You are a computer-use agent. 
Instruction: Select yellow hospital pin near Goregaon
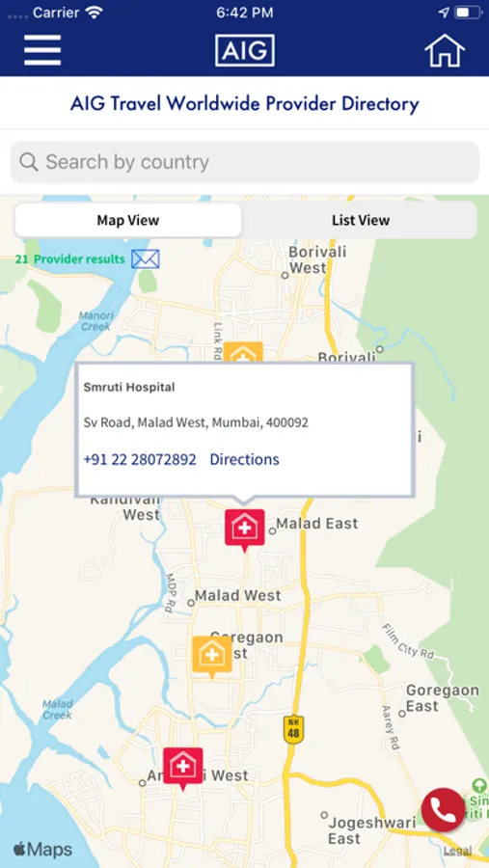coord(212,657)
